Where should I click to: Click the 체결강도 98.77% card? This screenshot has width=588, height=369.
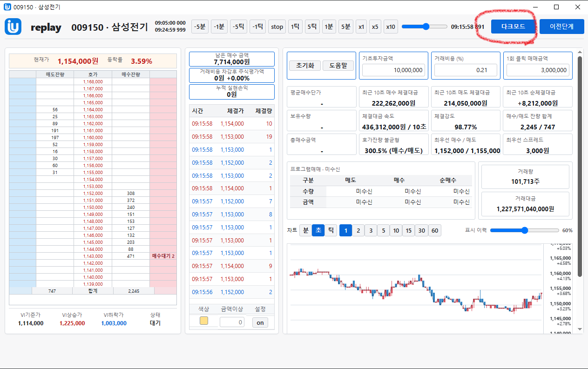click(x=465, y=121)
